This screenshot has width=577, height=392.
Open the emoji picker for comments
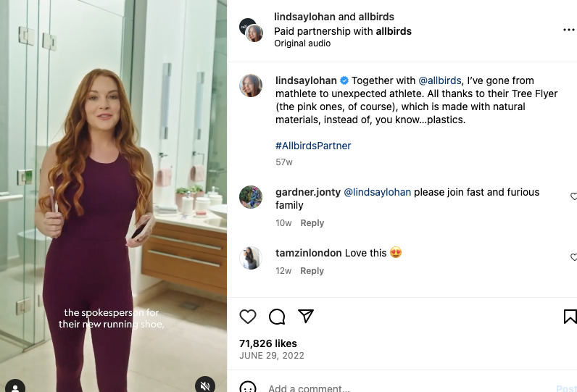(x=248, y=388)
